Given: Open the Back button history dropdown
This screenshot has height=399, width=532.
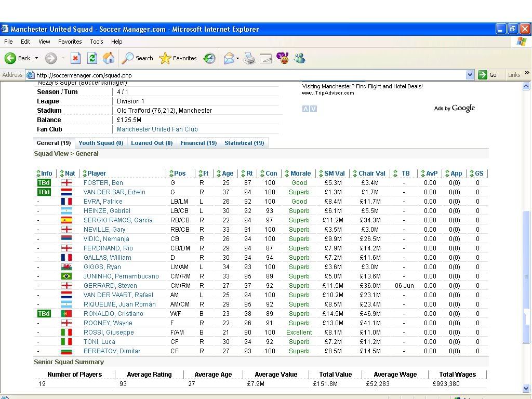Looking at the screenshot, I should pos(37,58).
